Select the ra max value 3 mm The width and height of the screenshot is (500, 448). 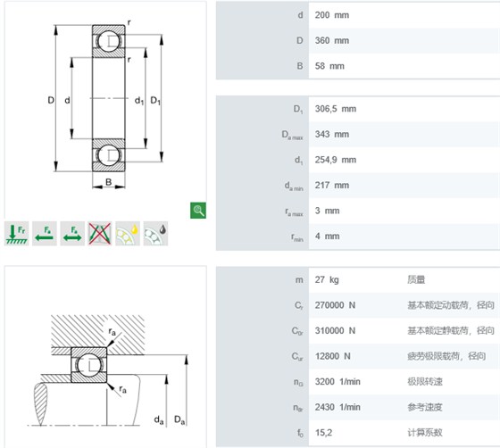[x=327, y=211]
